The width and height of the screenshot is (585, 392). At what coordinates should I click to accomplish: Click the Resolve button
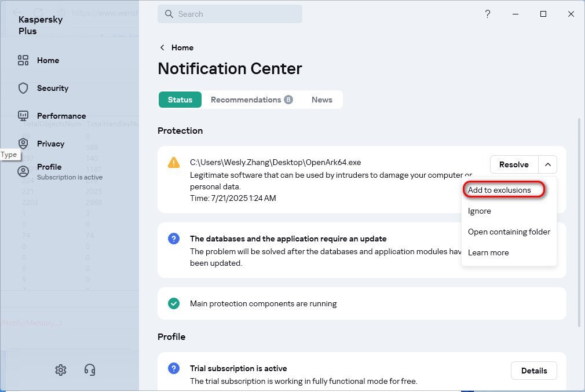[514, 164]
